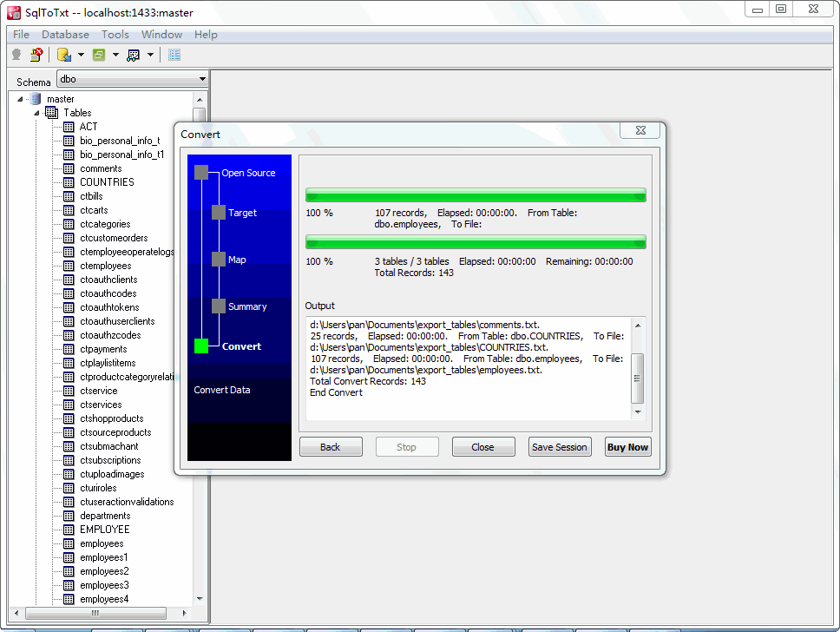Open the Help menu
Screen dimensions: 840x632
[x=206, y=35]
